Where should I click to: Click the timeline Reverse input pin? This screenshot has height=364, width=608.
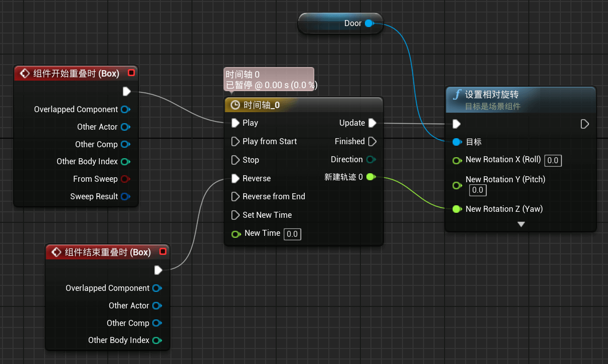click(236, 178)
